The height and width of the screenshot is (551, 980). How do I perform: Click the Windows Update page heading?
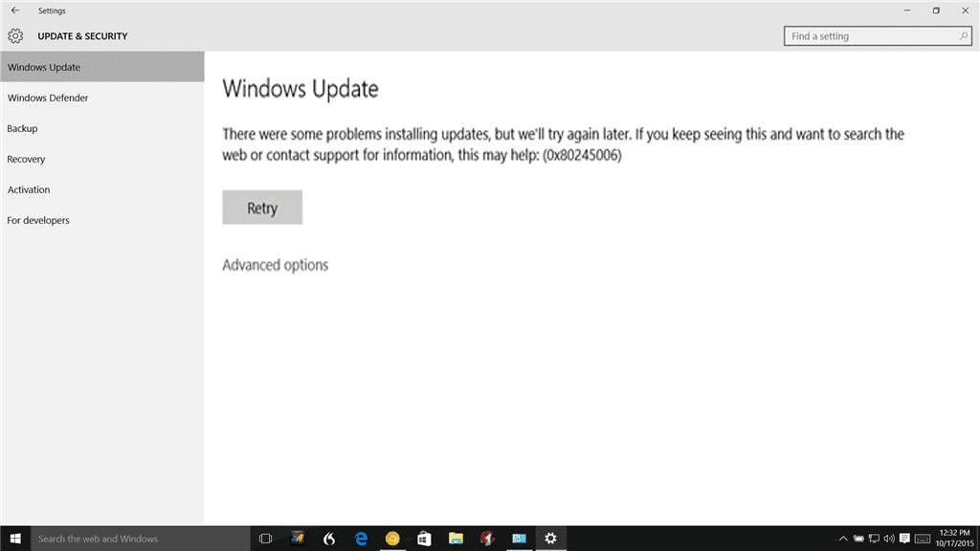(x=301, y=89)
